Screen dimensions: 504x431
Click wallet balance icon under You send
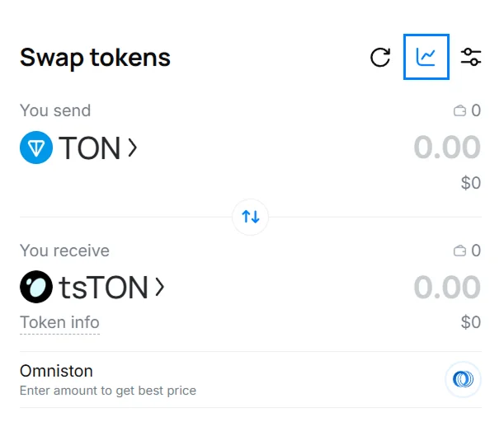[x=460, y=110]
